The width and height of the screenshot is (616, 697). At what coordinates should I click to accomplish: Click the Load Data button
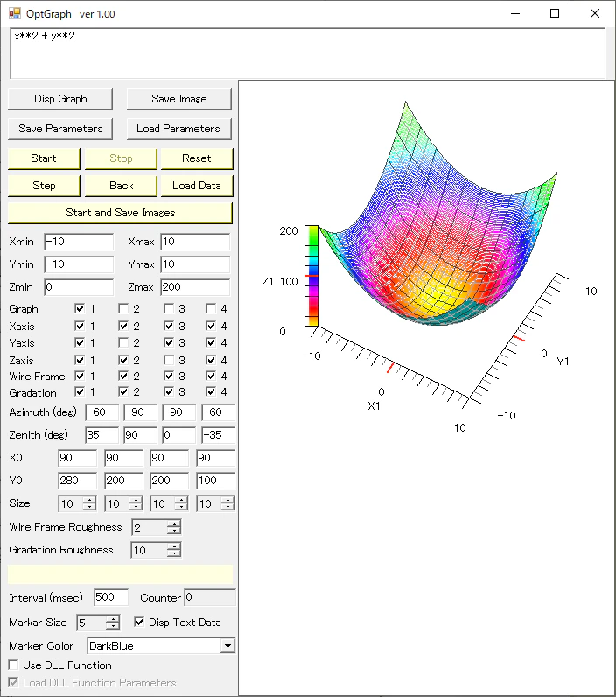click(197, 186)
